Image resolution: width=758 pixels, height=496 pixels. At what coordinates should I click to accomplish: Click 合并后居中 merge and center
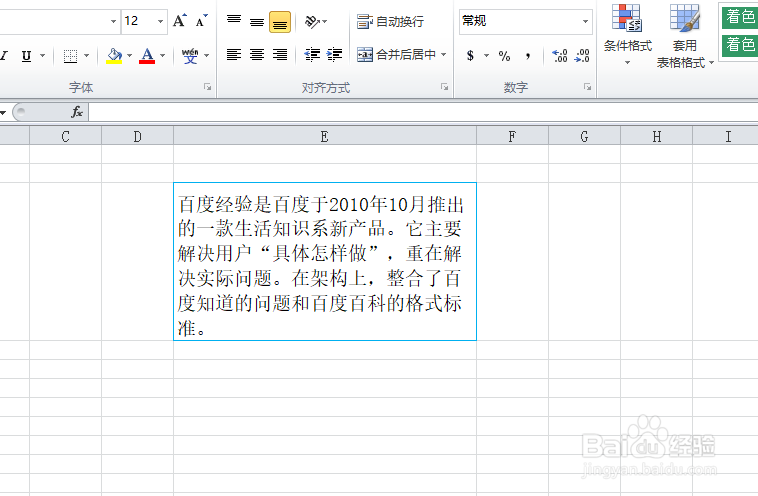[x=396, y=55]
